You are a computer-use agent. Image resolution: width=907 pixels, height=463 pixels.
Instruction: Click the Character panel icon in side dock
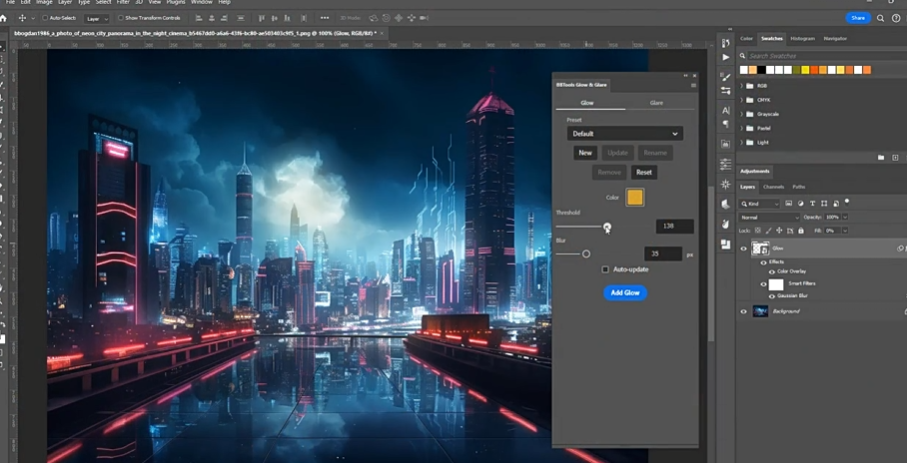point(726,110)
